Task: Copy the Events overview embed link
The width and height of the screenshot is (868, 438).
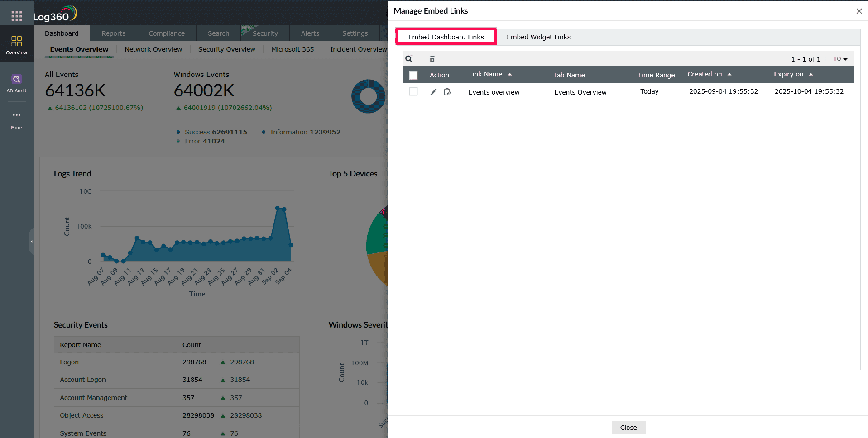Action: 447,91
